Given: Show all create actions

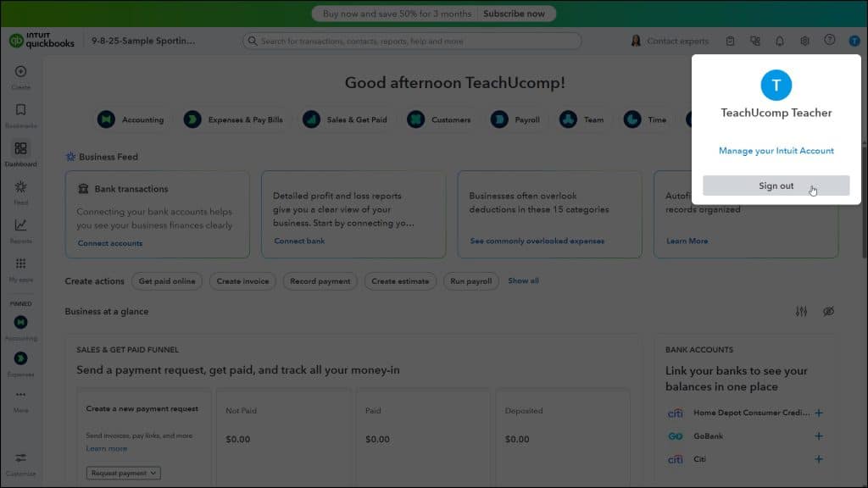Looking at the screenshot, I should [x=523, y=280].
